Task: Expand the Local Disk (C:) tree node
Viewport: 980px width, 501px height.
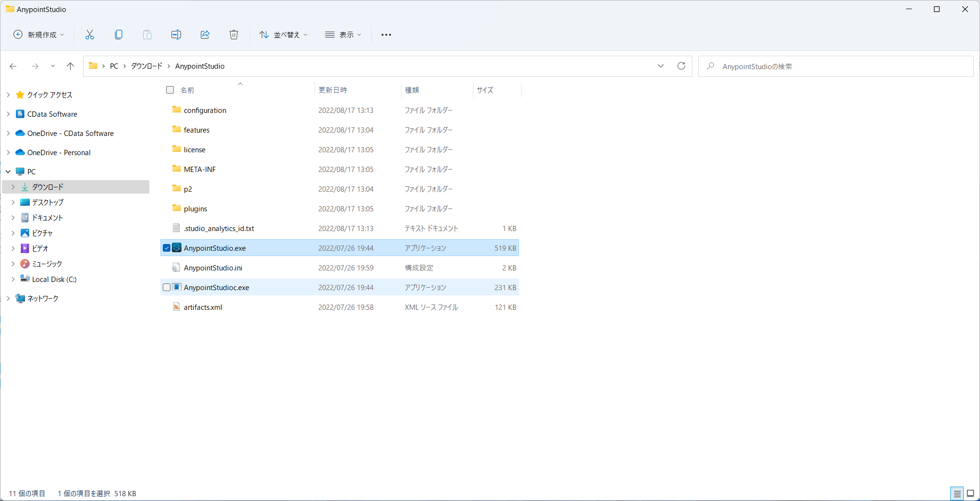Action: pyautogui.click(x=13, y=279)
